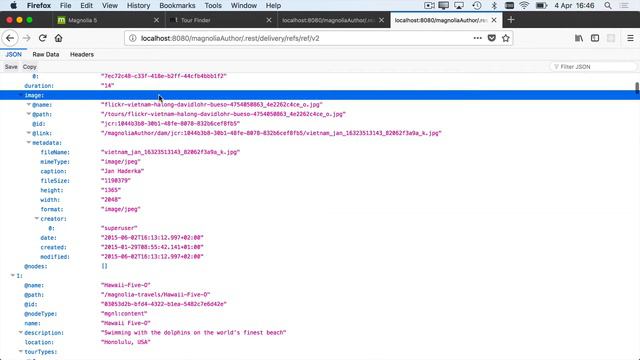Image resolution: width=640 pixels, height=360 pixels.
Task: Open AirPlay display menu icon
Action: [x=459, y=5]
